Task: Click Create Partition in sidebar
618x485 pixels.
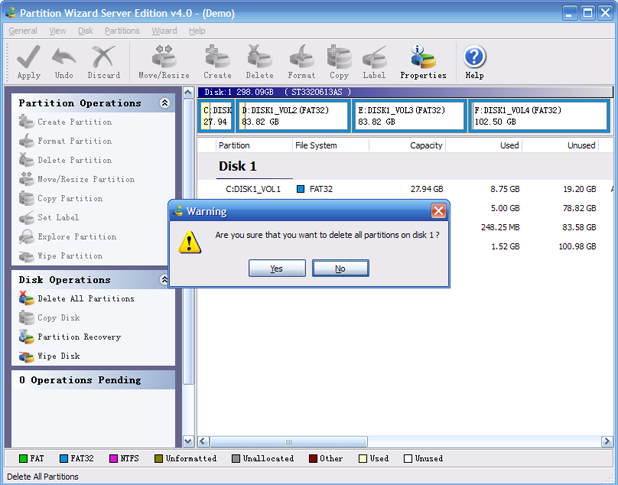Action: click(x=65, y=122)
